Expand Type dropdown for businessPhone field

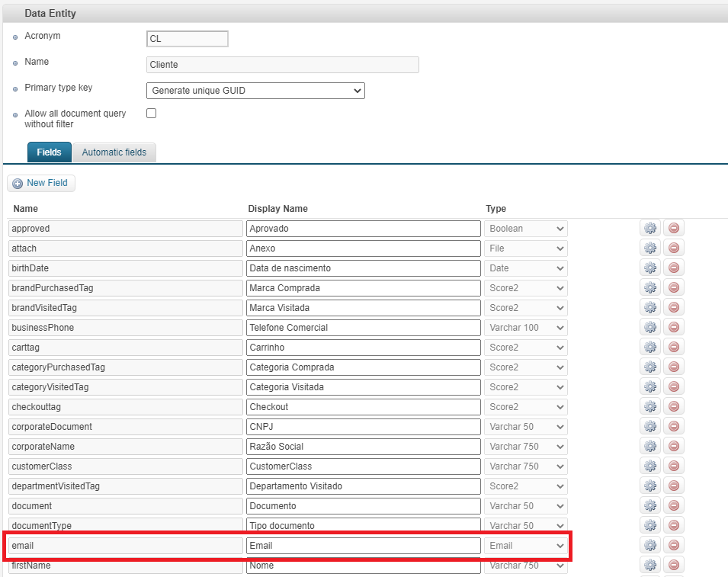pos(525,327)
